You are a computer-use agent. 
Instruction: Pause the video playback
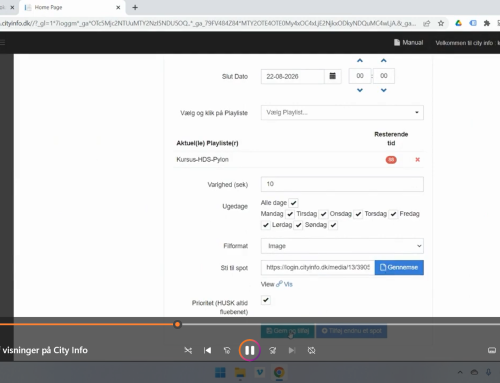tap(250, 350)
